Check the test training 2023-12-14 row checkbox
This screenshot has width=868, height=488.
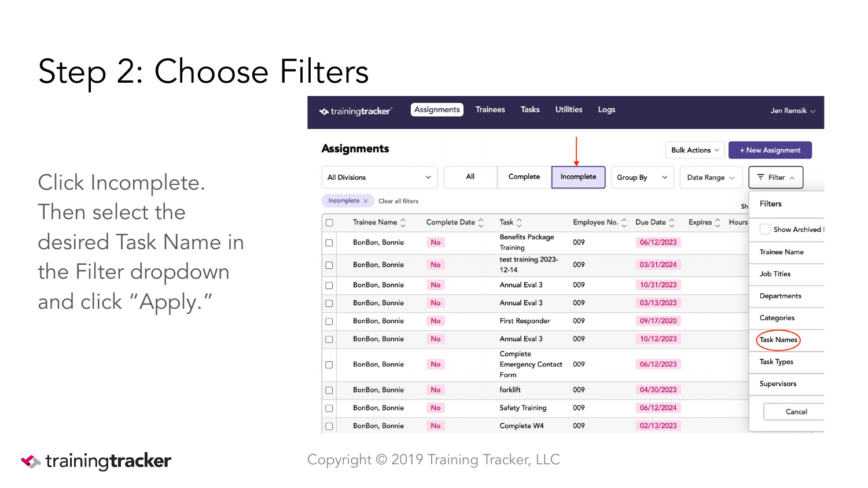pyautogui.click(x=329, y=265)
